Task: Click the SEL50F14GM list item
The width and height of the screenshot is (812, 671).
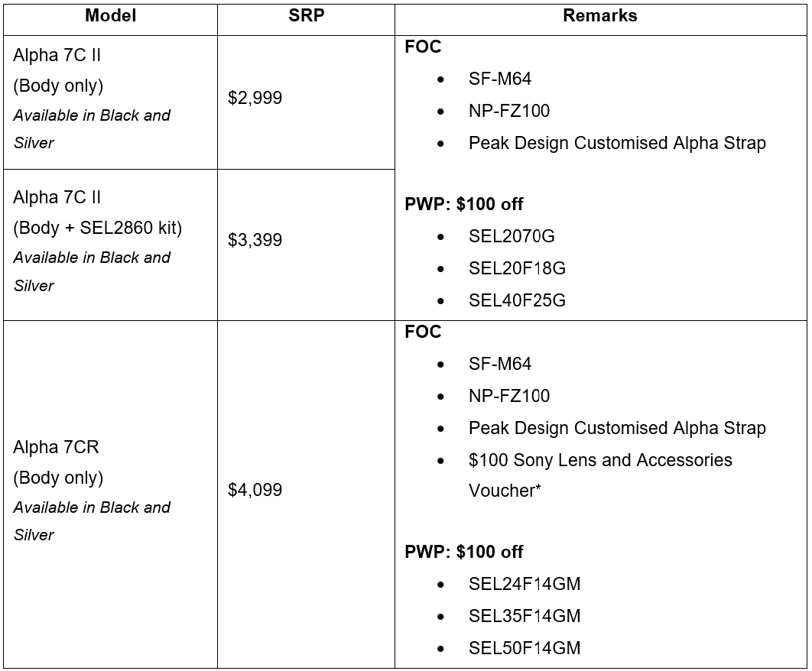Action: (x=525, y=648)
